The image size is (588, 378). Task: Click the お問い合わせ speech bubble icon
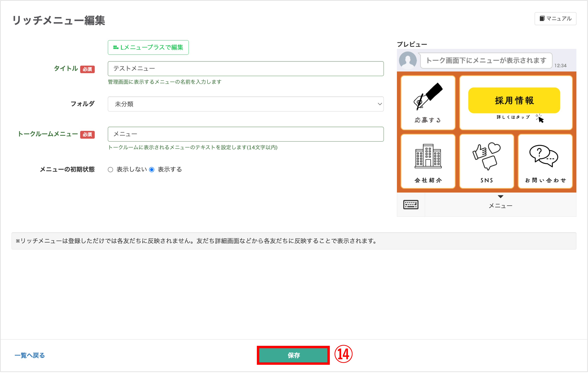pyautogui.click(x=544, y=156)
